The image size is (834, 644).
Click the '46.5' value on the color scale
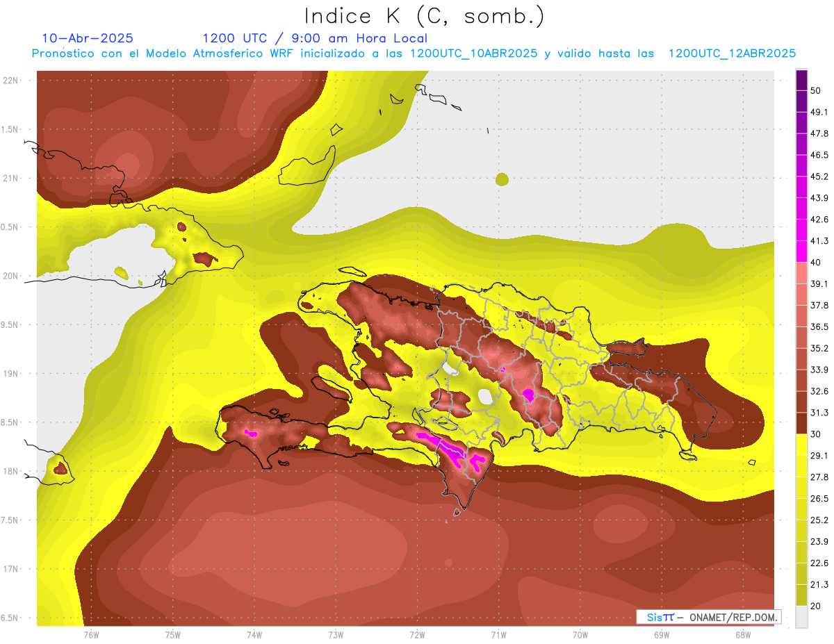tap(819, 155)
